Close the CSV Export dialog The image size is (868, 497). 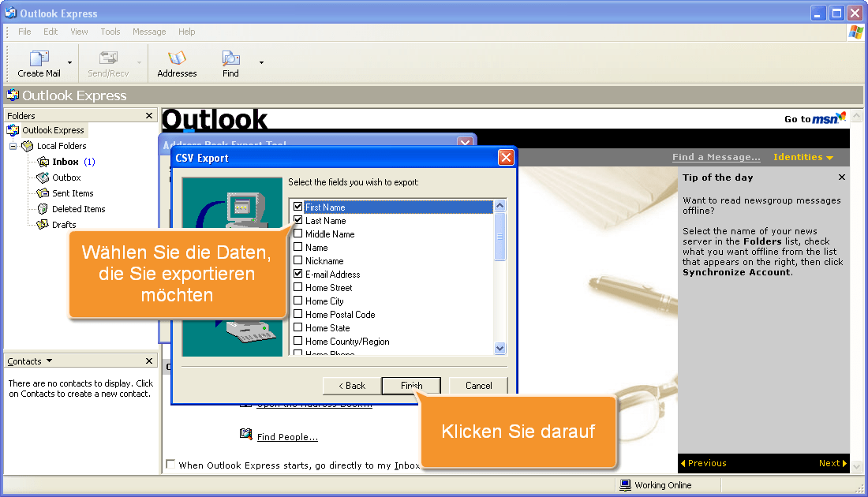[x=506, y=158]
